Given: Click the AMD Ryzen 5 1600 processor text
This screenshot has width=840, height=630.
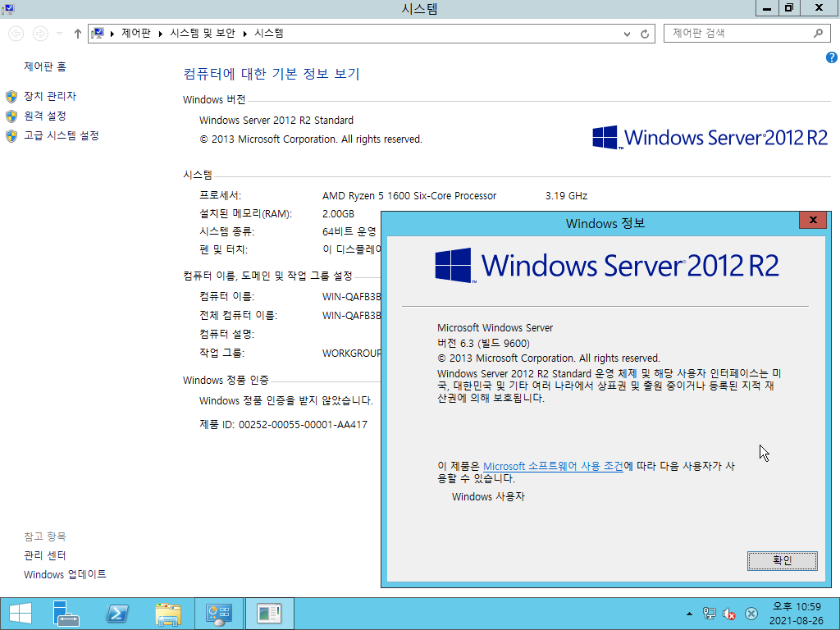Looking at the screenshot, I should (409, 196).
